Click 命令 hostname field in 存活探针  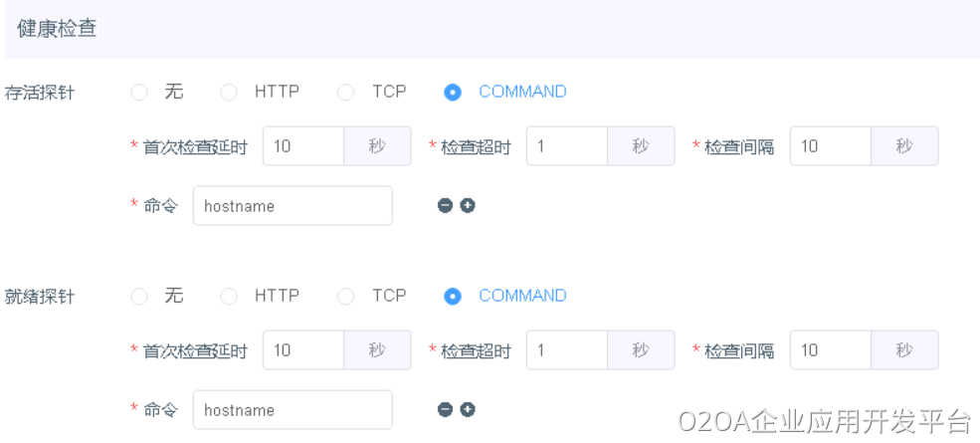tap(293, 206)
